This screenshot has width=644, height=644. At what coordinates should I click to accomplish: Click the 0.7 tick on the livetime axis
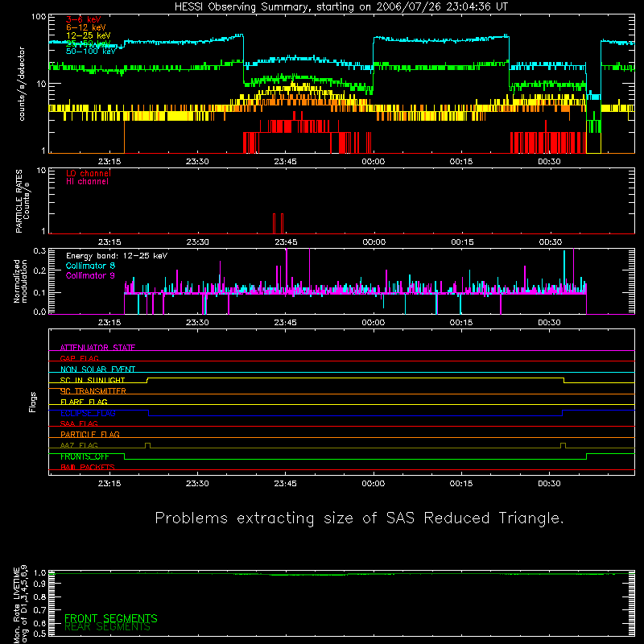[x=39, y=610]
